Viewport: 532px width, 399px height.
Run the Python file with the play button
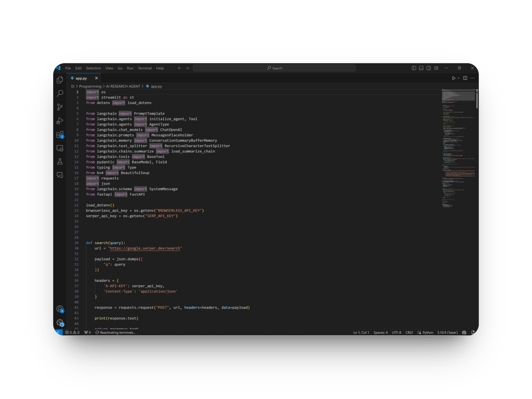(453, 78)
